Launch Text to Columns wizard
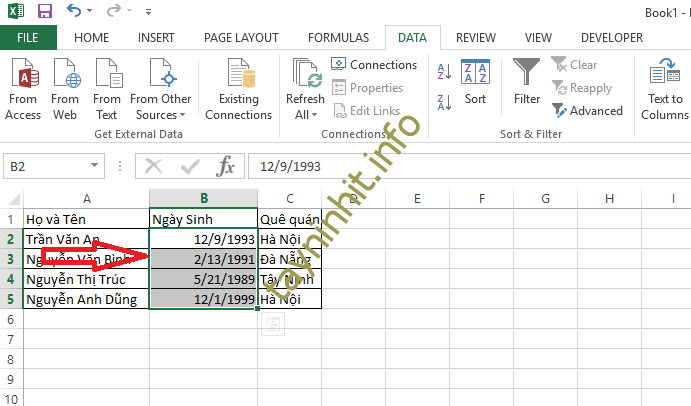This screenshot has width=691, height=406. tap(664, 88)
